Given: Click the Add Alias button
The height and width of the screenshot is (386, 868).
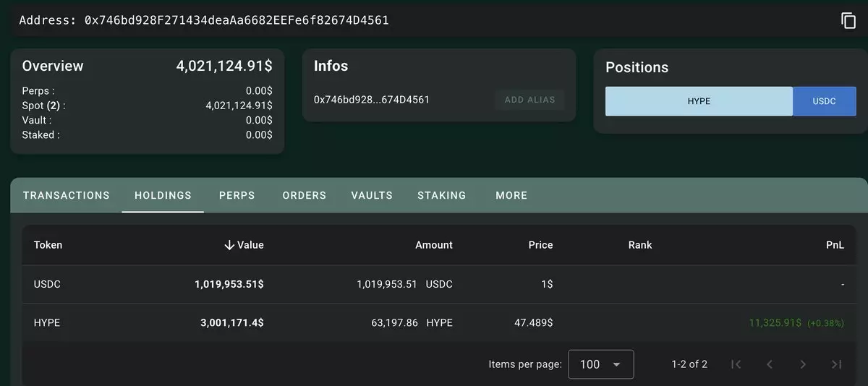Looking at the screenshot, I should point(529,100).
